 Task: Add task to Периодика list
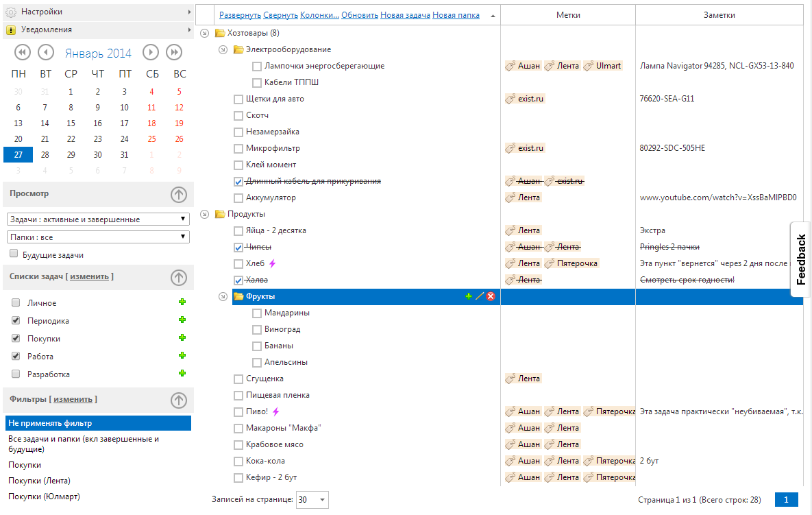(x=182, y=320)
